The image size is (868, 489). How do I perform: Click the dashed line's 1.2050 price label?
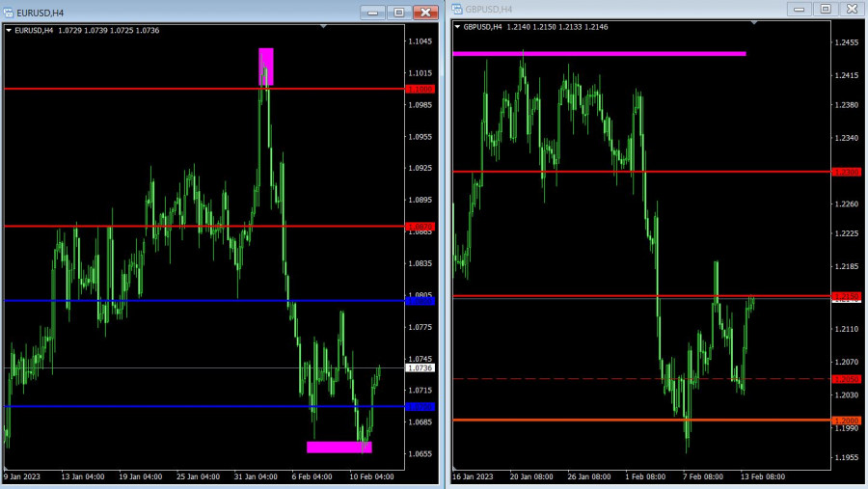(x=847, y=379)
